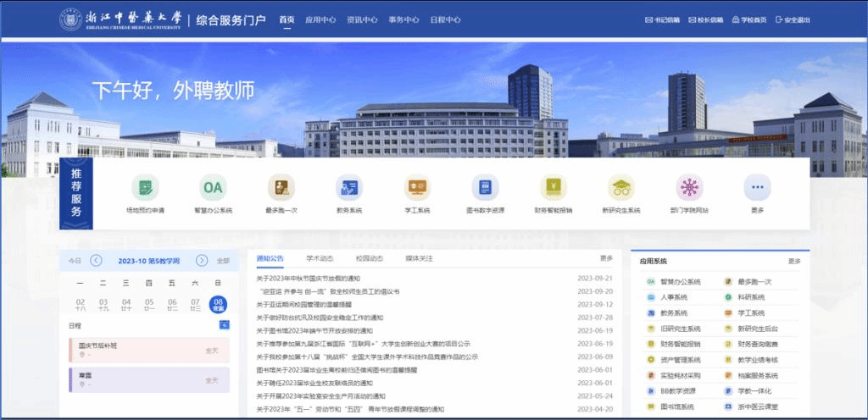868x420 pixels.
Task: Open the 图书数字资源 icon
Action: 485,187
